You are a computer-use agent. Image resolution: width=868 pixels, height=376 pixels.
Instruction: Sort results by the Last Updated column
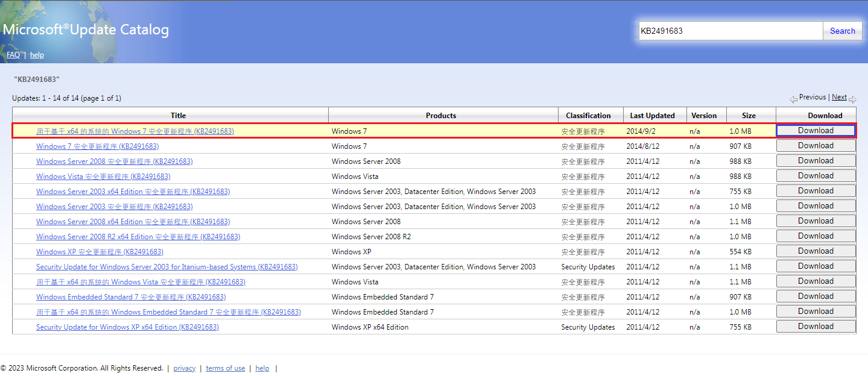[x=653, y=114]
